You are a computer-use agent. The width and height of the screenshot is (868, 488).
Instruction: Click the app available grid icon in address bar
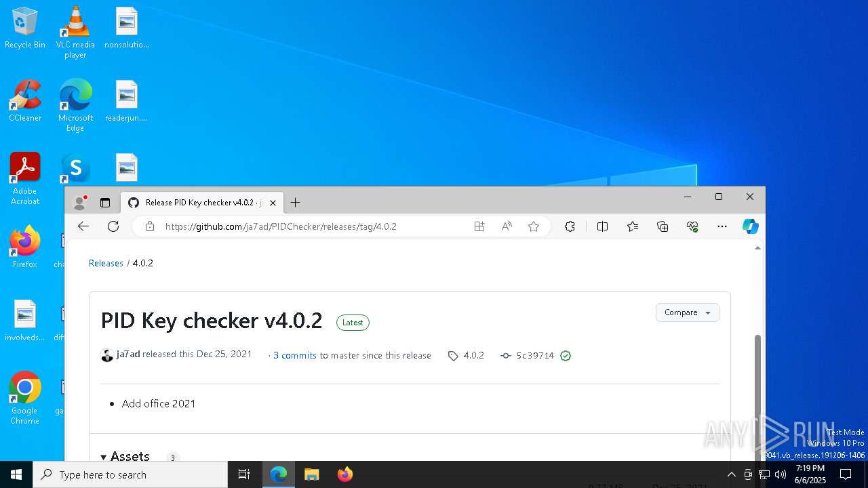pos(479,226)
